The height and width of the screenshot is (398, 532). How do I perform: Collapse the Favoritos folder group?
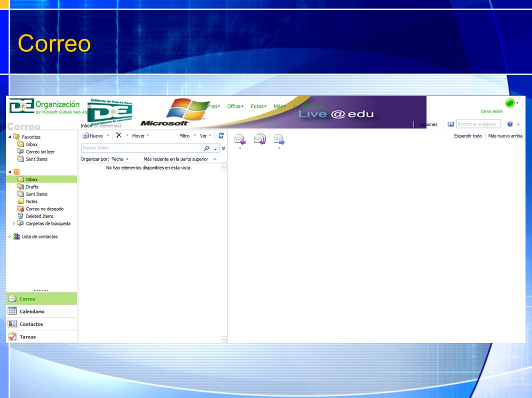(x=10, y=137)
